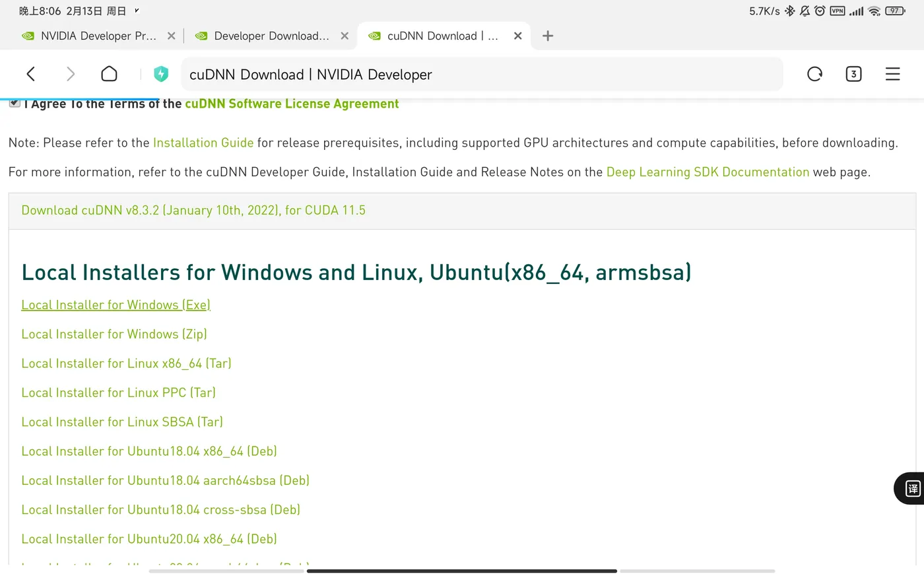This screenshot has width=924, height=578.
Task: Toggle the license agreement checkbox
Action: coord(15,103)
